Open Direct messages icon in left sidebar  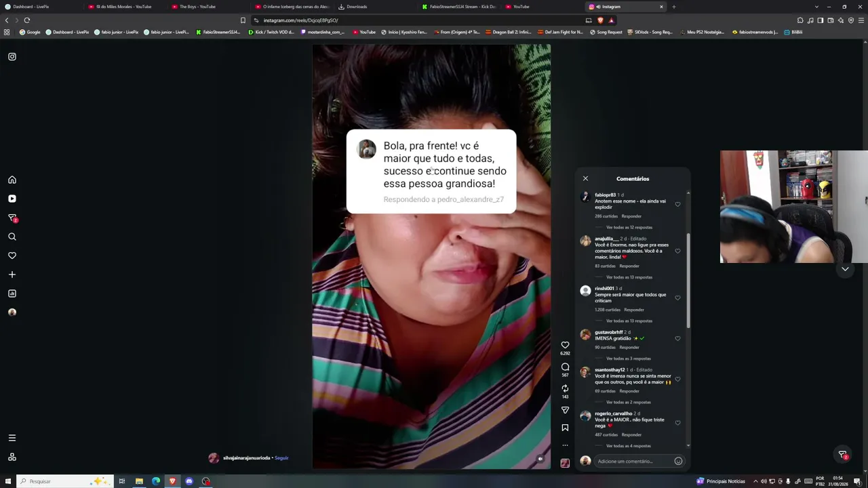[12, 218]
